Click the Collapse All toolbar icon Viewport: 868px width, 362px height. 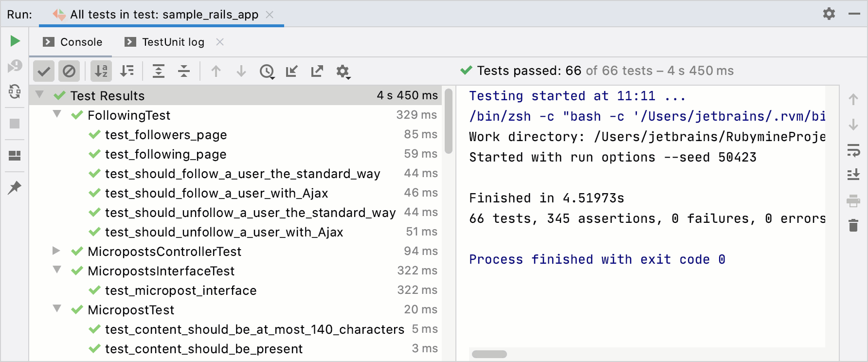[x=184, y=71]
